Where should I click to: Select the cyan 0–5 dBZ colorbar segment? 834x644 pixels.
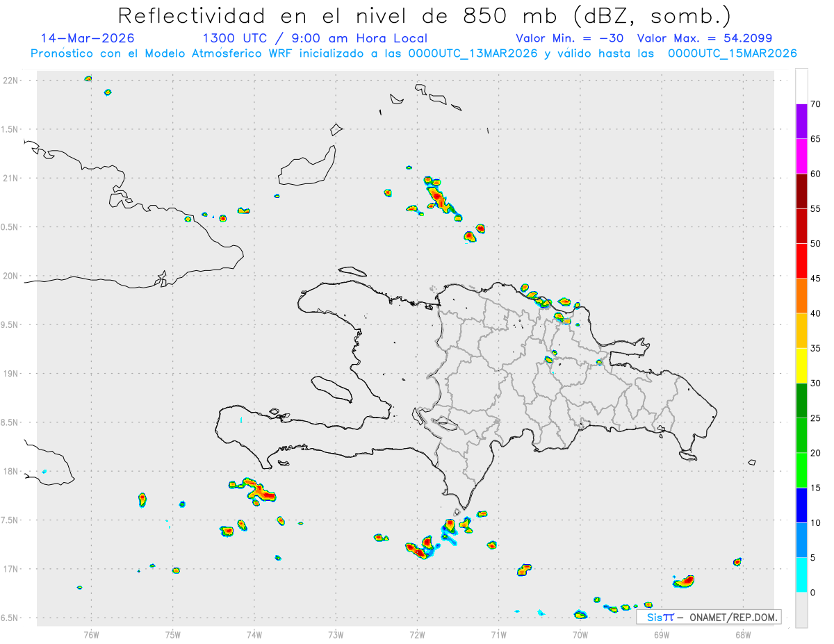801,575
